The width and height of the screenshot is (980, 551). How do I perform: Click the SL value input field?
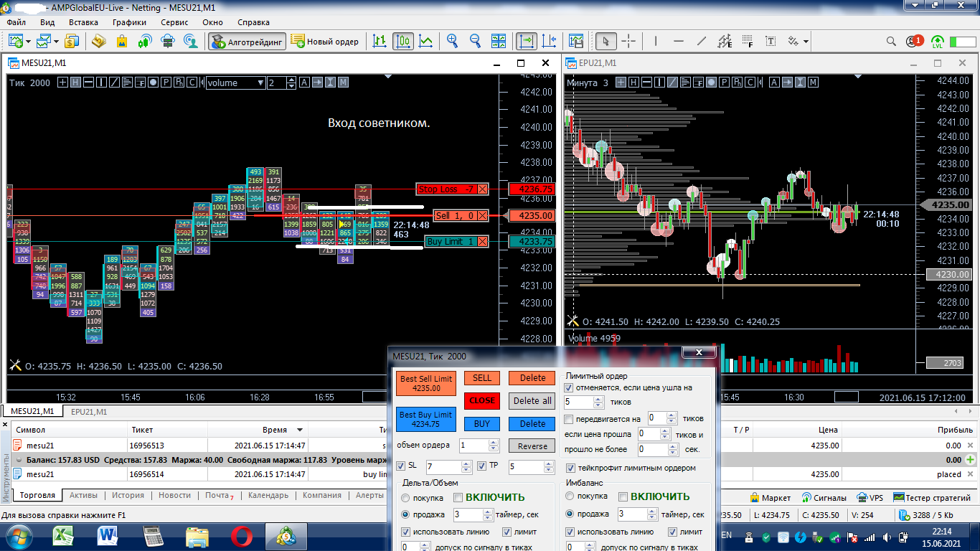click(x=445, y=467)
